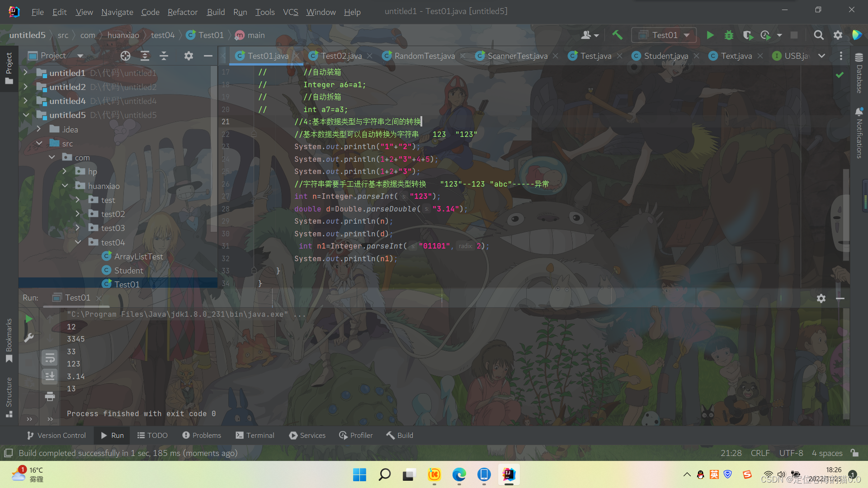Click the green Run button in toolbar
Image resolution: width=868 pixels, height=488 pixels.
coord(710,35)
